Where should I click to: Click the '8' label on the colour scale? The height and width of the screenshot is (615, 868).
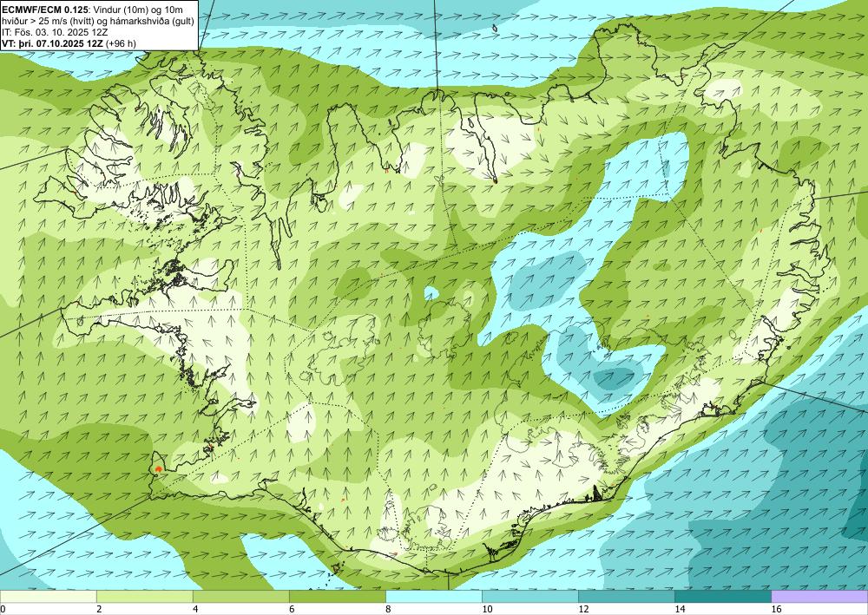coord(388,610)
